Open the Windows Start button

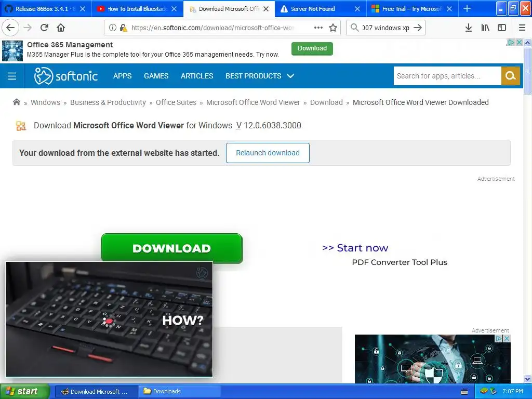coord(25,391)
